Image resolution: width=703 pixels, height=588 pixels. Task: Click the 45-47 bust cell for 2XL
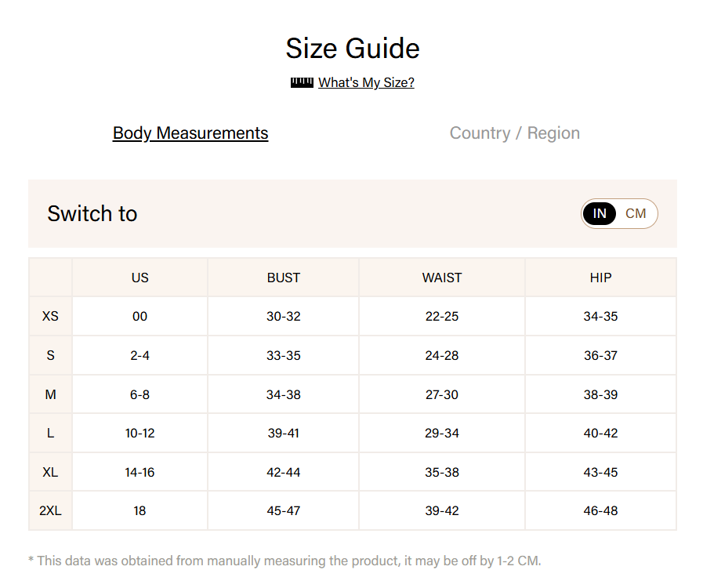pos(283,510)
